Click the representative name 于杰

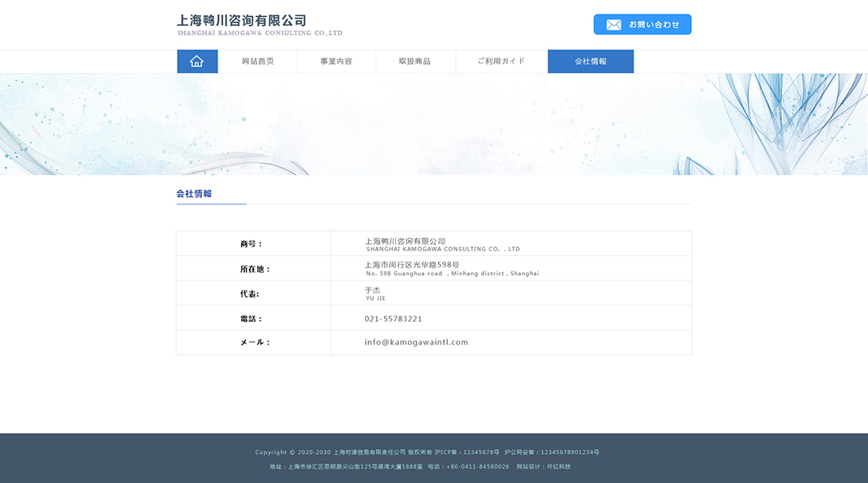click(372, 290)
